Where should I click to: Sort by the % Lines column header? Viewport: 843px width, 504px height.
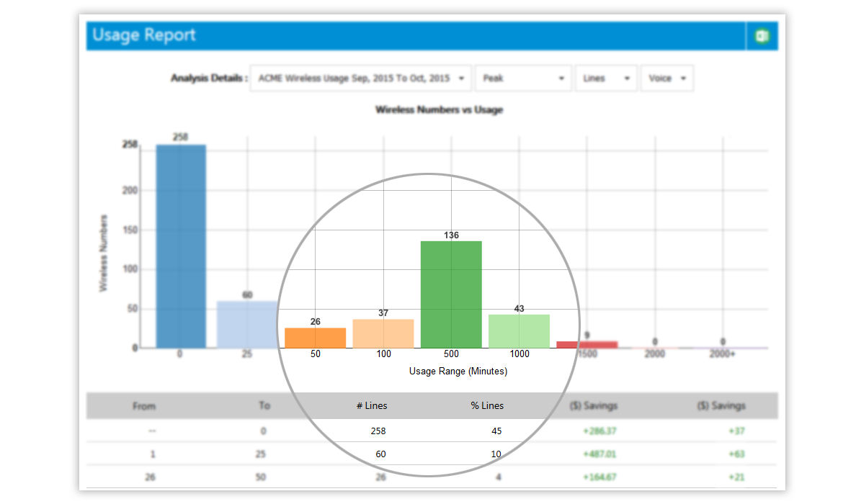[x=487, y=405]
